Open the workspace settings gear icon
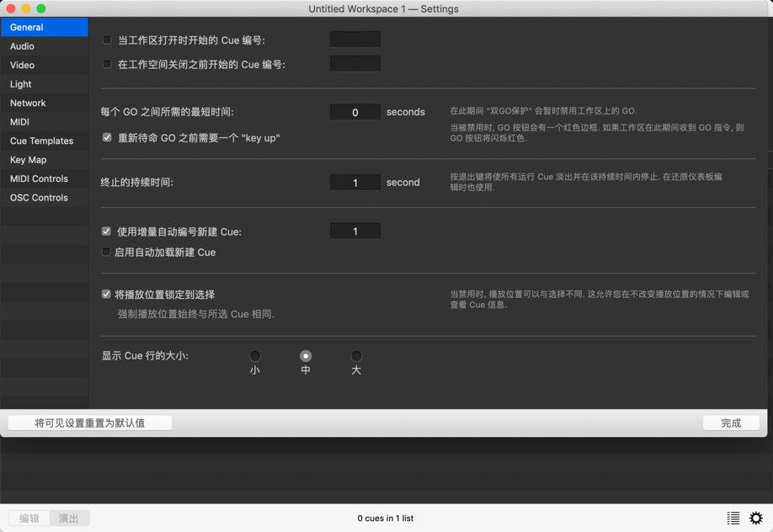Viewport: 773px width, 532px height. click(x=755, y=518)
